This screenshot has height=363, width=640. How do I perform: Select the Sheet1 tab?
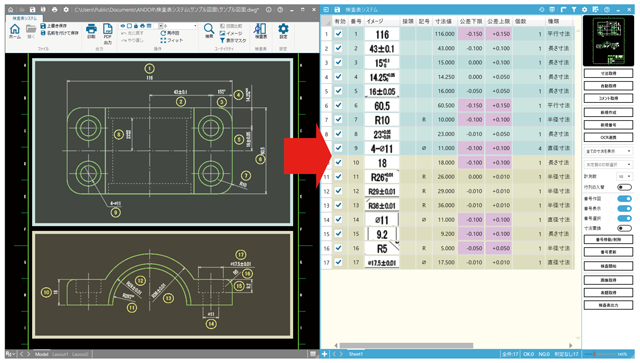[356, 354]
